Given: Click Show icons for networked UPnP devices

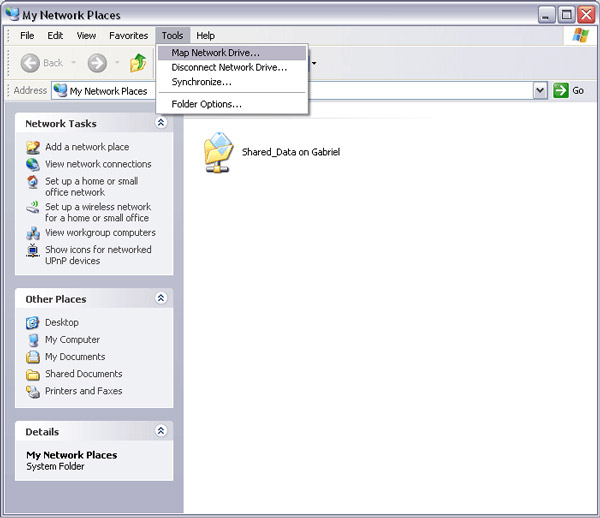Looking at the screenshot, I should click(x=98, y=255).
